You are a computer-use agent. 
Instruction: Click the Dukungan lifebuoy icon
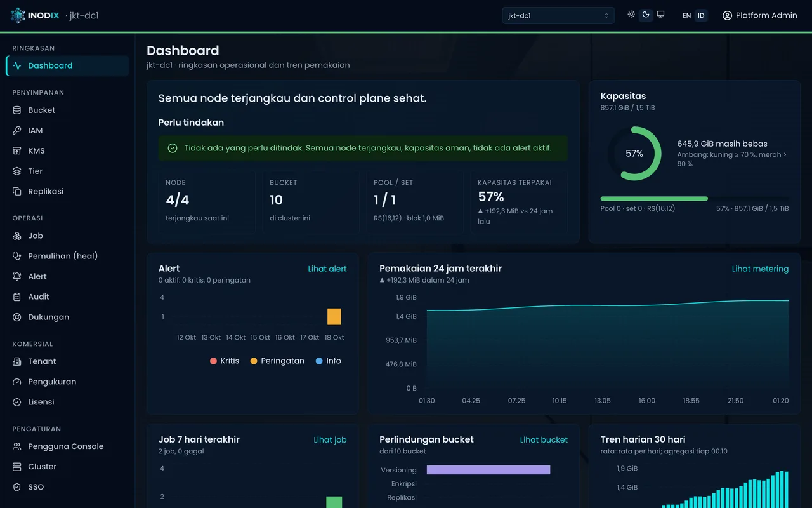point(17,317)
